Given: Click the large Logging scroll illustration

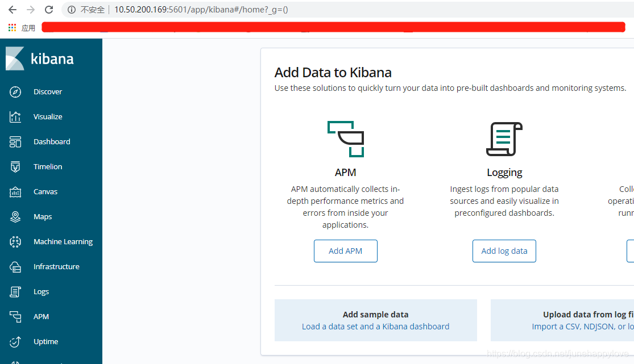Looking at the screenshot, I should (504, 139).
